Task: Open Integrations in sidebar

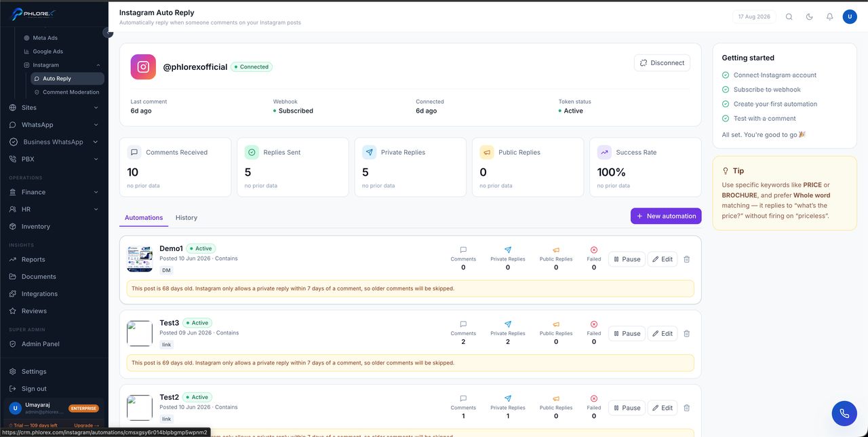Action: pyautogui.click(x=54, y=294)
